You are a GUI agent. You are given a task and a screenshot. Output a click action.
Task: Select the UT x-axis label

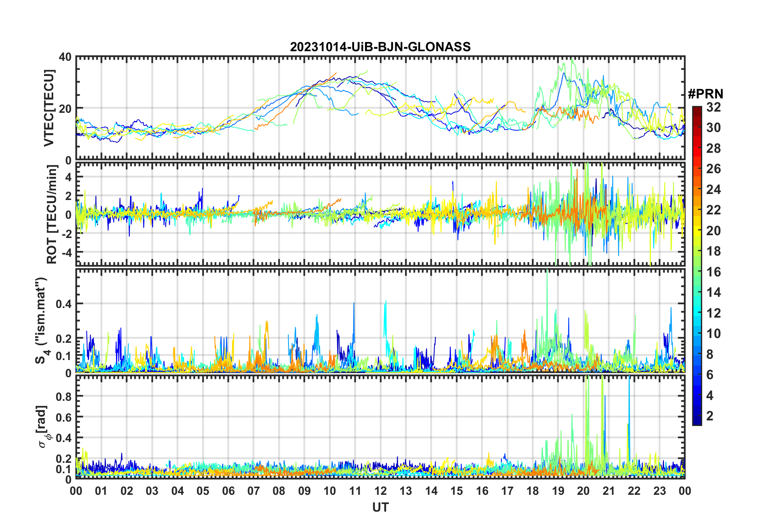point(380,507)
